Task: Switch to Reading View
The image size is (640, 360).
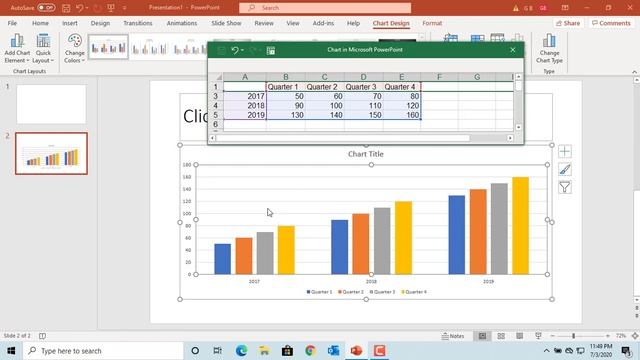Action: coord(519,336)
